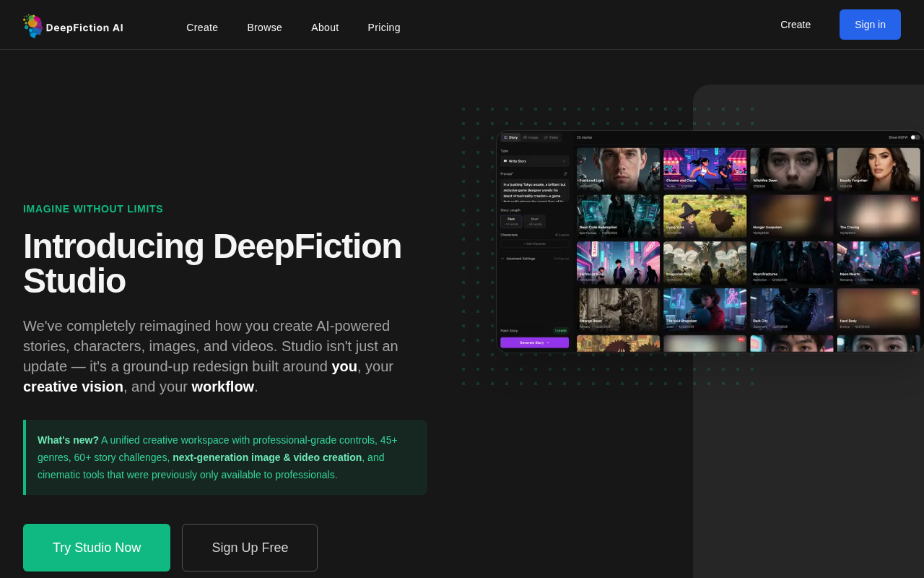Screen dimensions: 924x578
Task: Open Create in the main navigation beside Browse
Action: point(202,27)
